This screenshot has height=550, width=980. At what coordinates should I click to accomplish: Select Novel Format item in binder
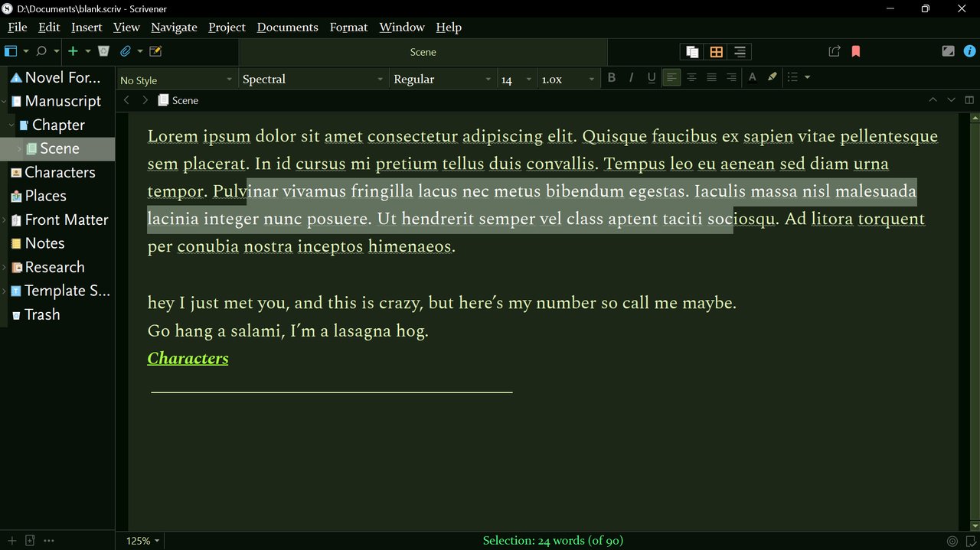tap(57, 77)
